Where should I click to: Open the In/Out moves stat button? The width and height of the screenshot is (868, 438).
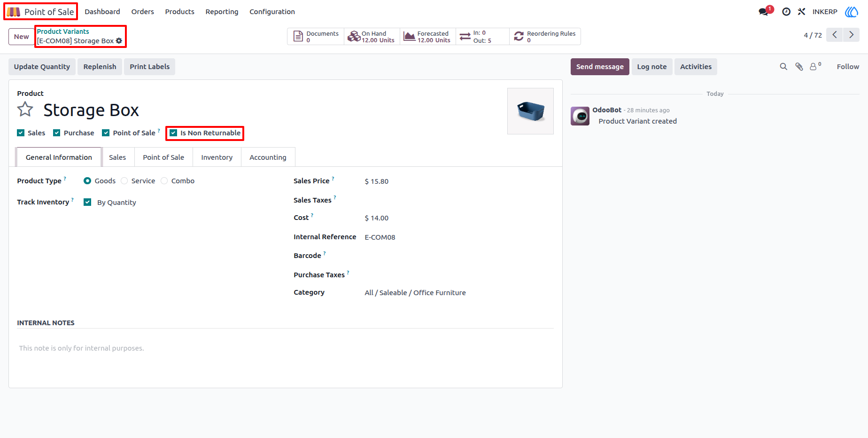pyautogui.click(x=482, y=37)
